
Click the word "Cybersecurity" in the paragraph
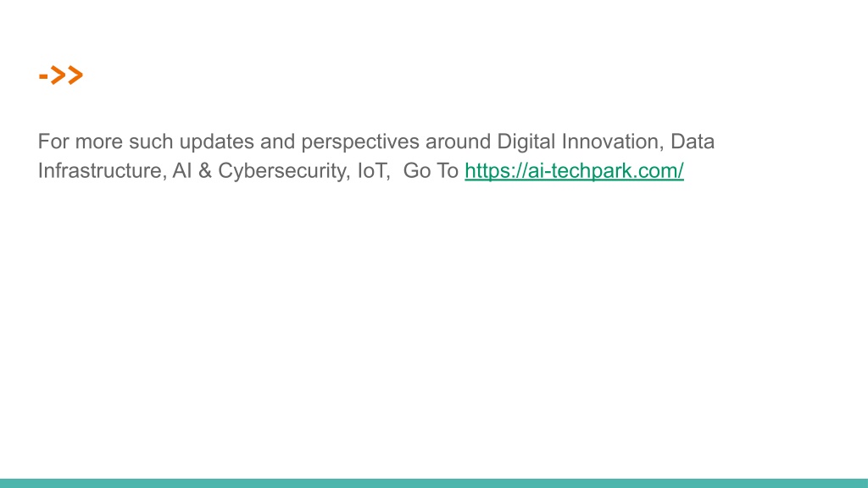pos(284,170)
